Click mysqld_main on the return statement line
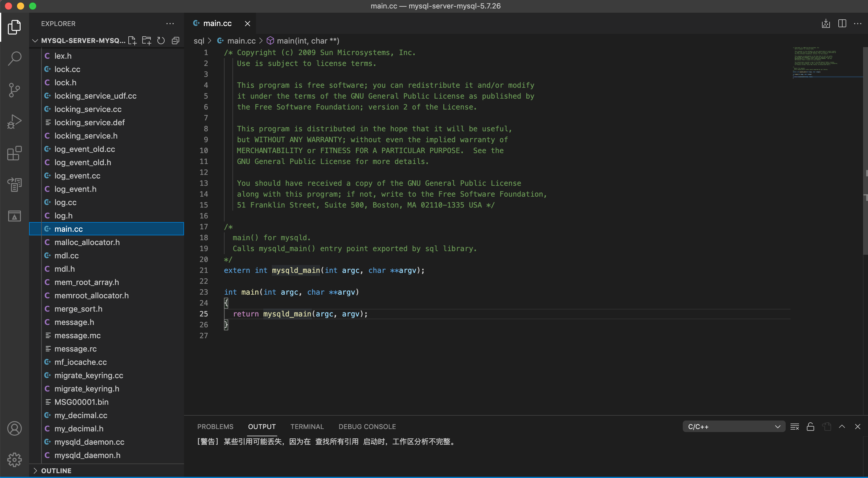868x478 pixels. [287, 314]
